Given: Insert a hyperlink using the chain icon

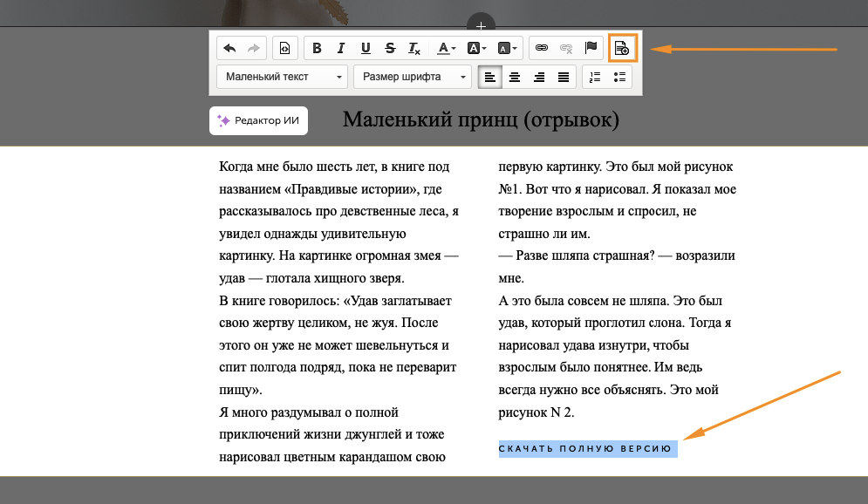Looking at the screenshot, I should (541, 48).
